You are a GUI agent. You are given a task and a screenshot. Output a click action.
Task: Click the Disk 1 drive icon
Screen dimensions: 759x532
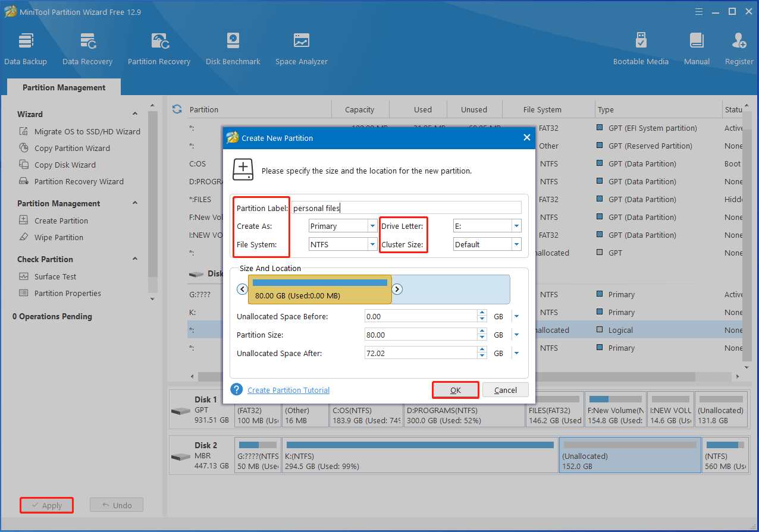click(x=180, y=411)
